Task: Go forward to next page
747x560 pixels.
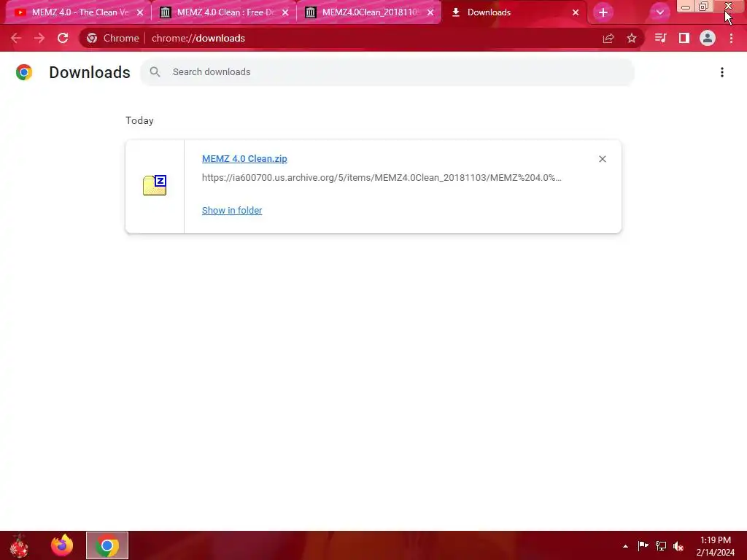Action: 39,38
